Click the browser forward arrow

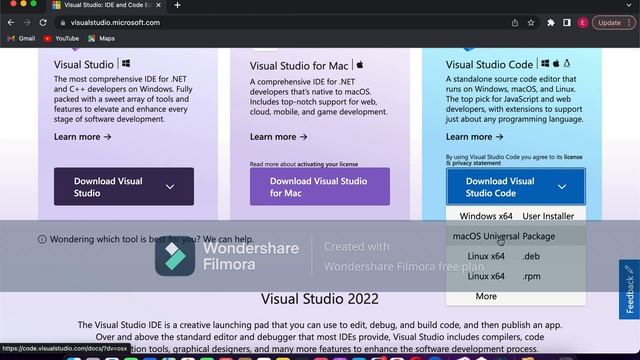click(x=27, y=23)
